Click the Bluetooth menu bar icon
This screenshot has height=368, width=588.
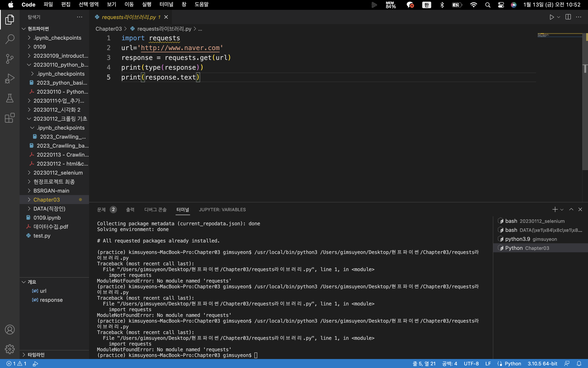tap(442, 5)
